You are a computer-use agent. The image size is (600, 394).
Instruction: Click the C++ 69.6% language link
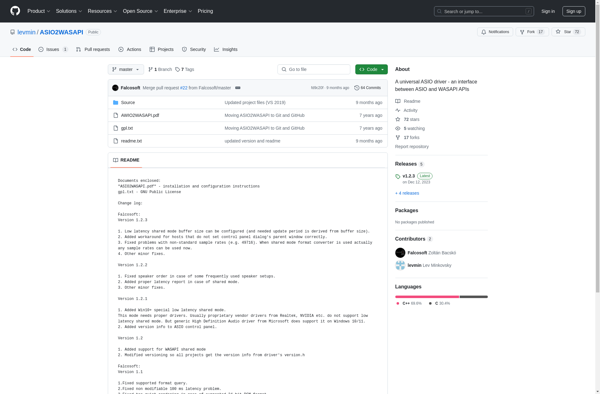pyautogui.click(x=409, y=303)
